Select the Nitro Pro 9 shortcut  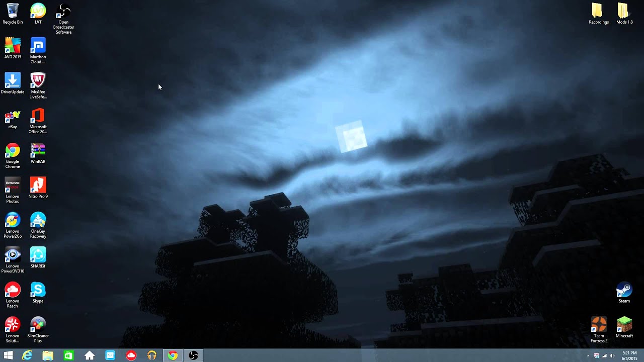click(38, 188)
